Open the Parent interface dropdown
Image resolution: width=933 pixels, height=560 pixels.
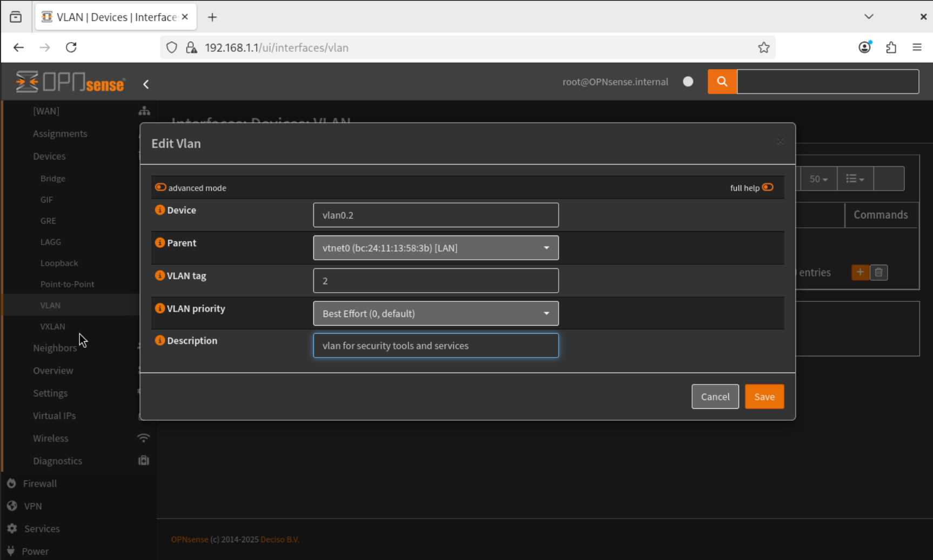pos(435,248)
